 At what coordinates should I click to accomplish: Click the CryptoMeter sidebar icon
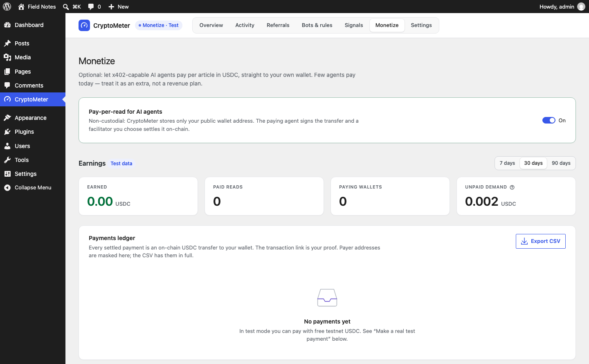click(7, 99)
